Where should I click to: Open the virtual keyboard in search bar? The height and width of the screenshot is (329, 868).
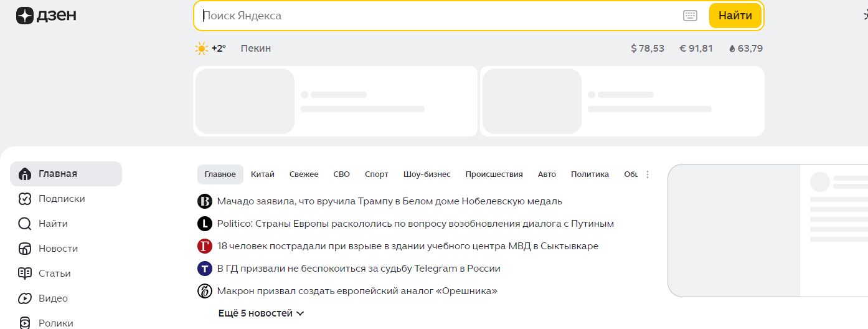[x=690, y=16]
